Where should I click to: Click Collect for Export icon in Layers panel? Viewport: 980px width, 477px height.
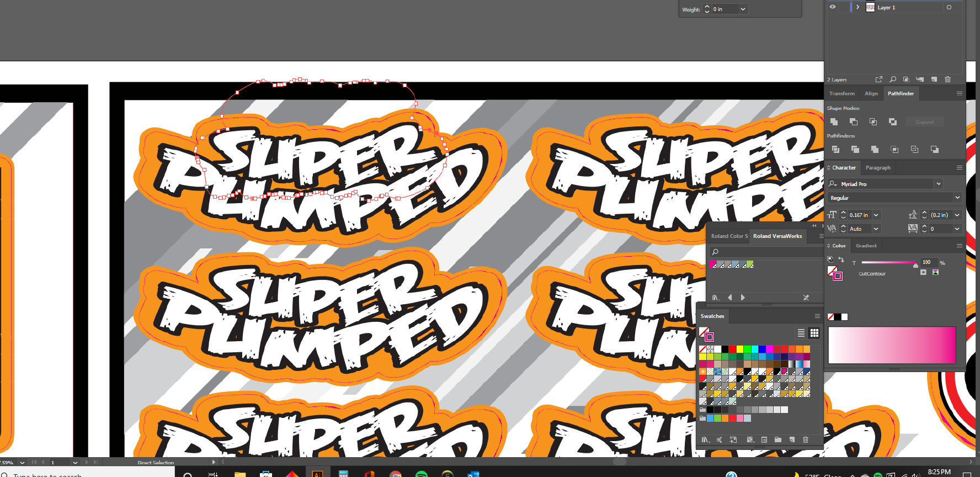(x=879, y=79)
